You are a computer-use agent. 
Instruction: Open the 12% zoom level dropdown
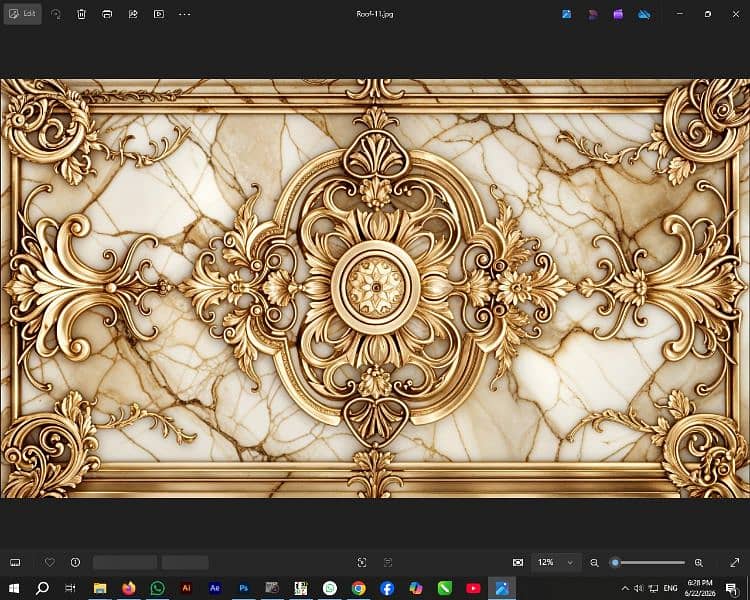coord(556,563)
